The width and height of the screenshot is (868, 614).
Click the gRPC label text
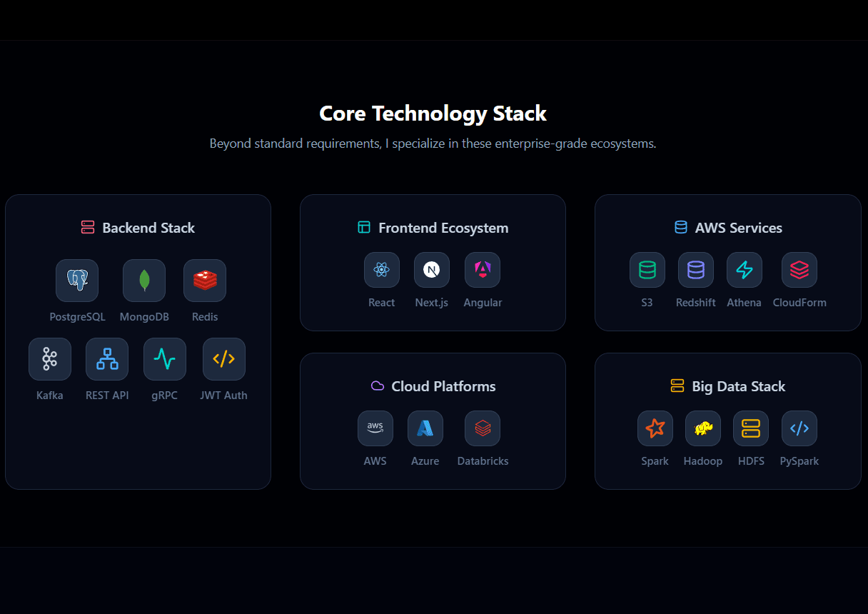click(x=165, y=396)
